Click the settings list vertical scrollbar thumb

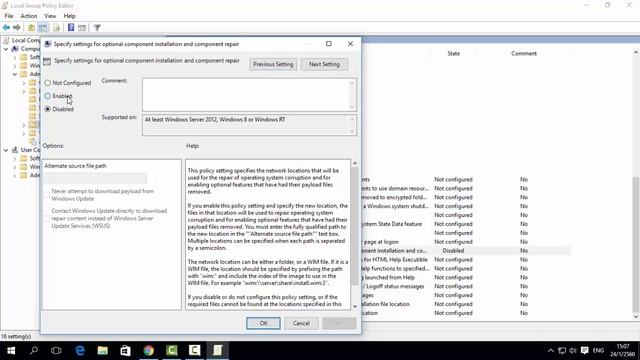[x=636, y=245]
